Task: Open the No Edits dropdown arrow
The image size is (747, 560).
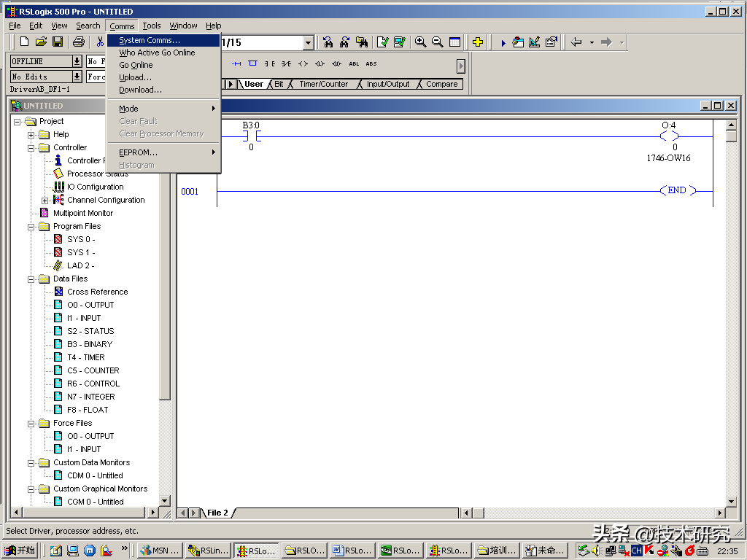Action: [x=77, y=77]
